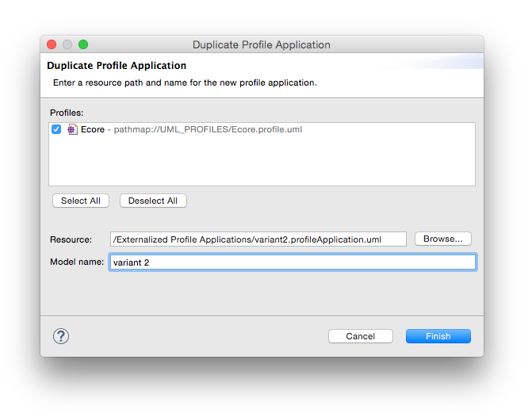532x417 pixels.
Task: Select the Ecore entry in Profiles list
Action: pos(93,129)
